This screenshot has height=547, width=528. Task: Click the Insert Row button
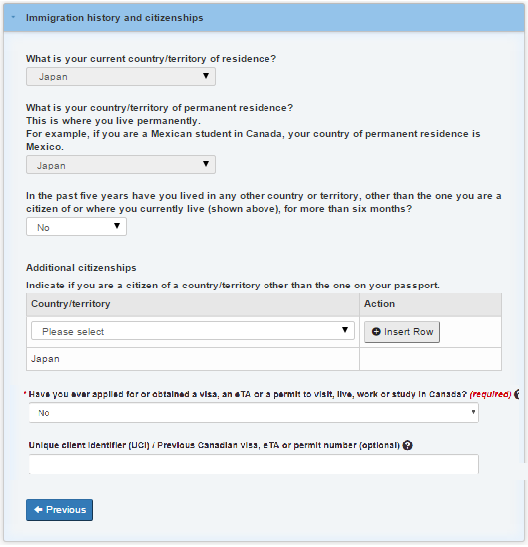pos(402,332)
